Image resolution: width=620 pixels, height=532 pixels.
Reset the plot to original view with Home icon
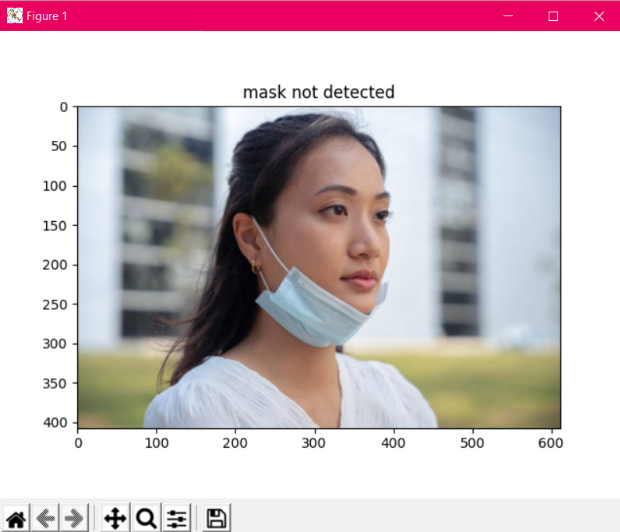[x=16, y=518]
